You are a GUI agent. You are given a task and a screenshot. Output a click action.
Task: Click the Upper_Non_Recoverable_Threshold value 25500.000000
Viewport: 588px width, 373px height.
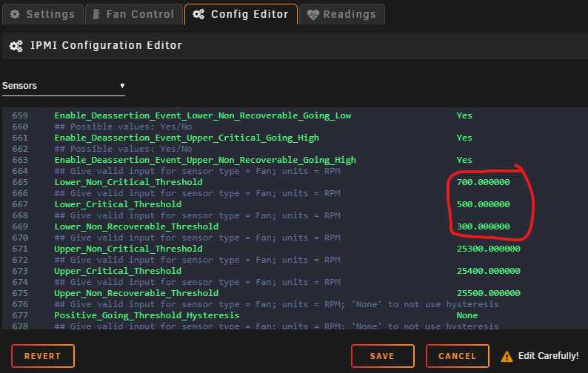click(488, 293)
